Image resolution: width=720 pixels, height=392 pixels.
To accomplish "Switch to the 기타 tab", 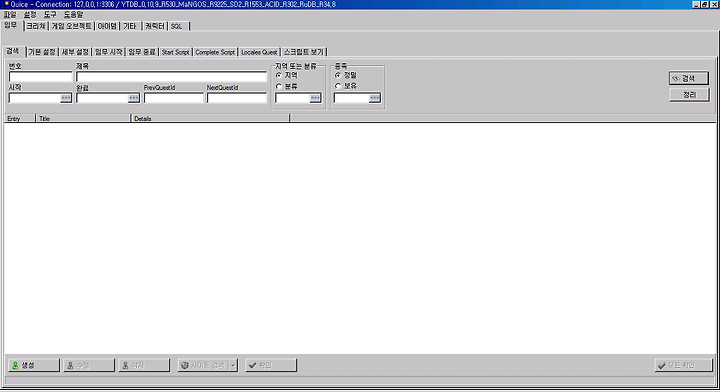I will point(130,27).
